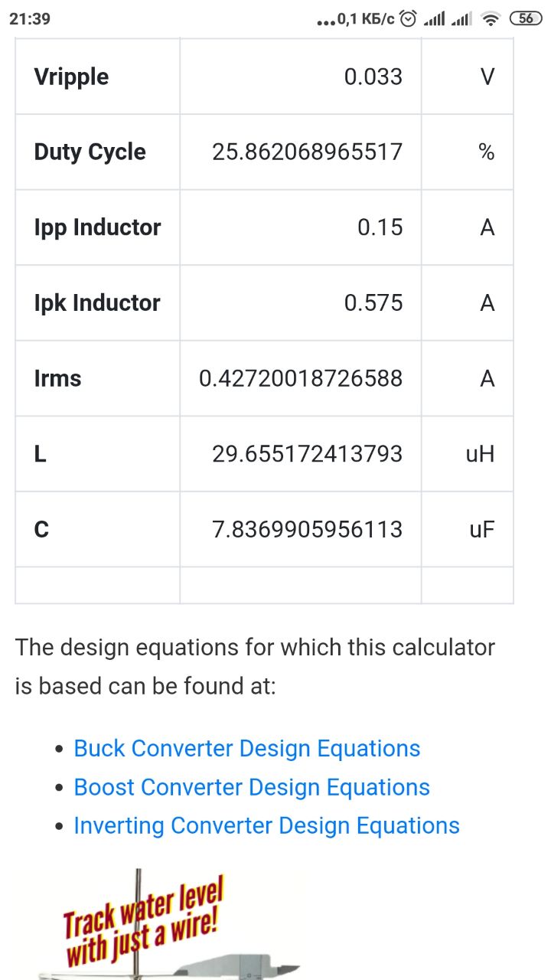This screenshot has width=551, height=980.
Task: Select the Irms value 0.42720018726588
Action: point(300,378)
